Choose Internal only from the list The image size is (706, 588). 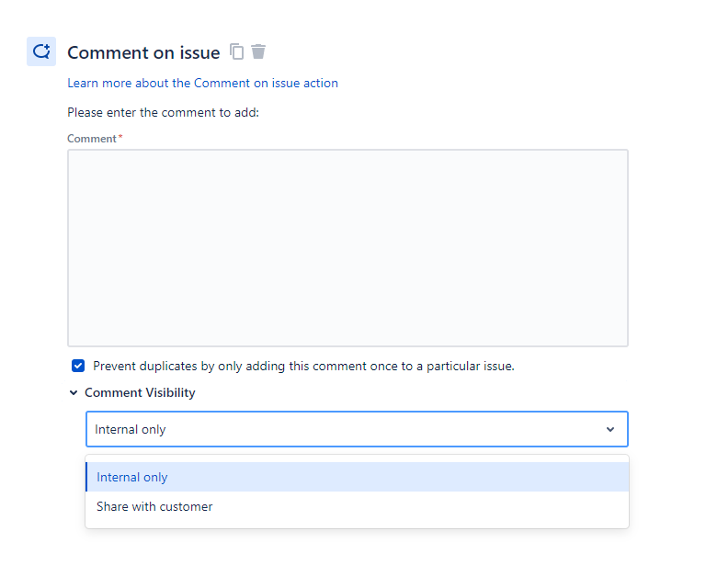click(x=357, y=477)
